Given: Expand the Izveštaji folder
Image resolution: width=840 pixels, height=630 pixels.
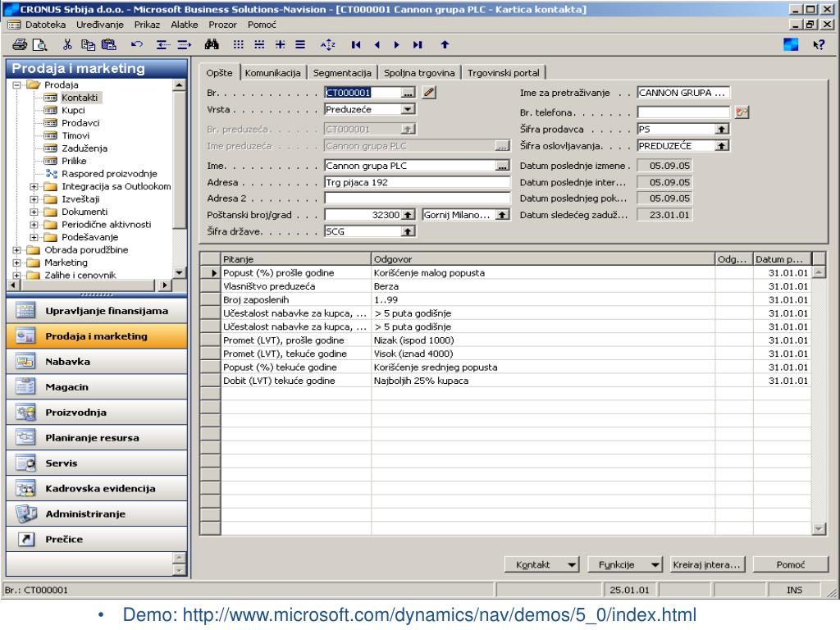Looking at the screenshot, I should coord(34,199).
